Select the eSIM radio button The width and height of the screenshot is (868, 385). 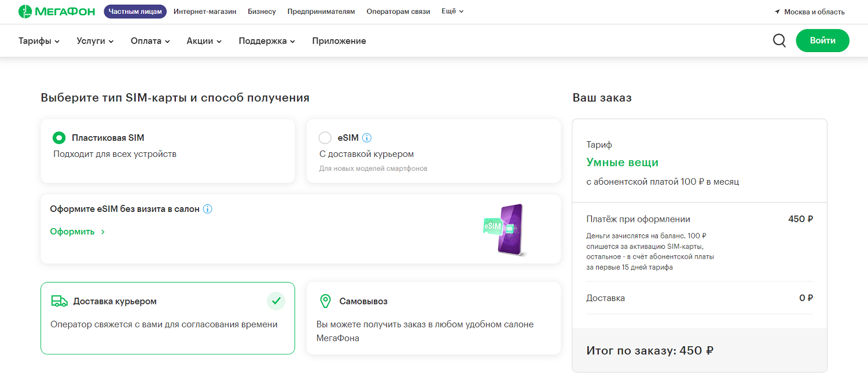325,138
